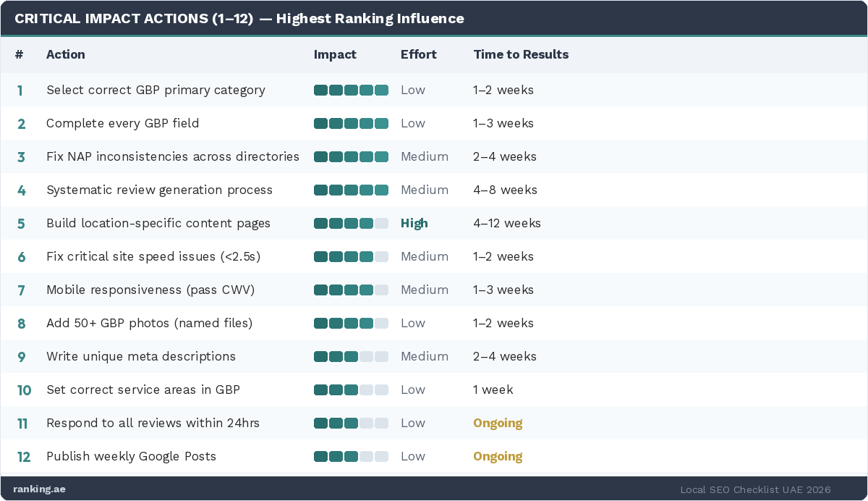Click the Action column header
The width and height of the screenshot is (868, 501).
pyautogui.click(x=66, y=54)
